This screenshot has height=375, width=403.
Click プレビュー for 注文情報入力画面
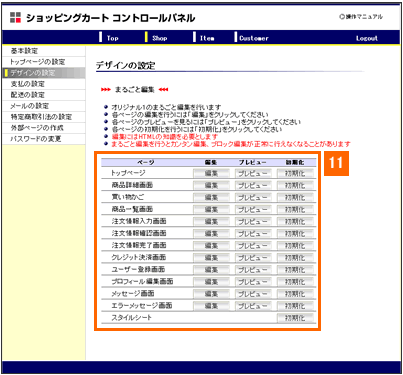[253, 221]
